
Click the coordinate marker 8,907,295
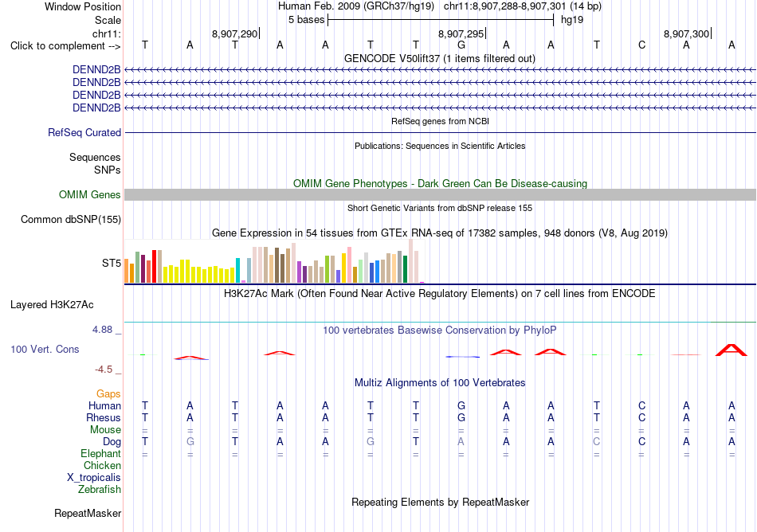coord(461,33)
